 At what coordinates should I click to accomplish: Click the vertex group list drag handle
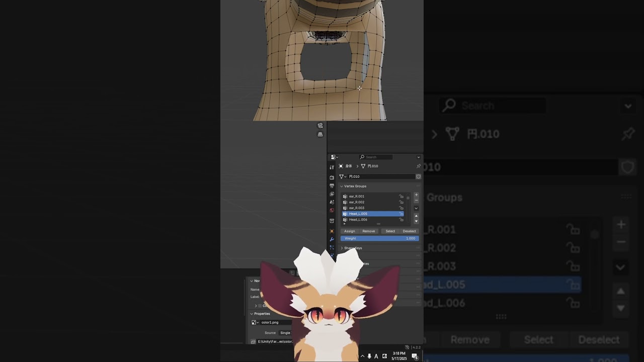click(378, 224)
